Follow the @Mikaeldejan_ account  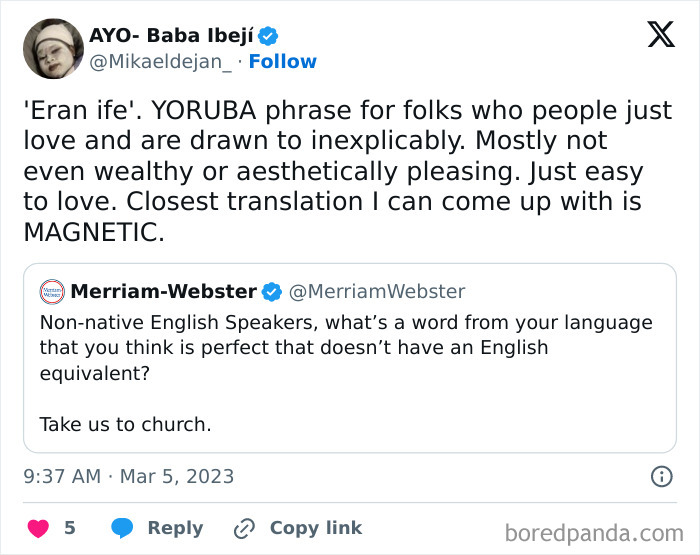[x=282, y=62]
